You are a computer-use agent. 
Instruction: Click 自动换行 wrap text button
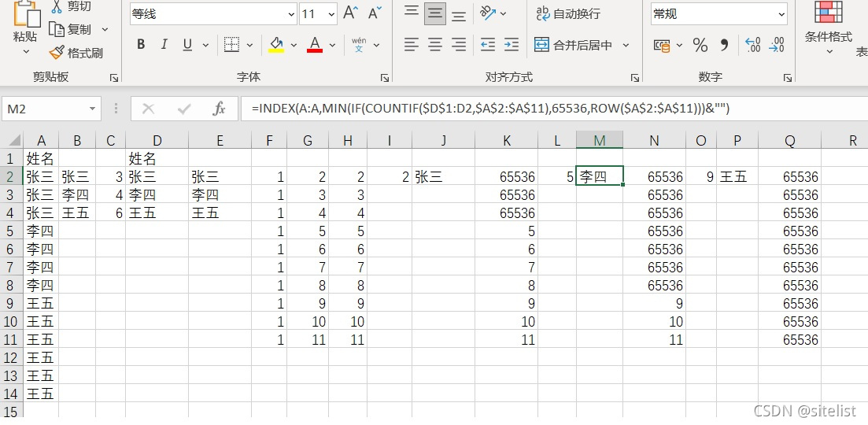[568, 14]
